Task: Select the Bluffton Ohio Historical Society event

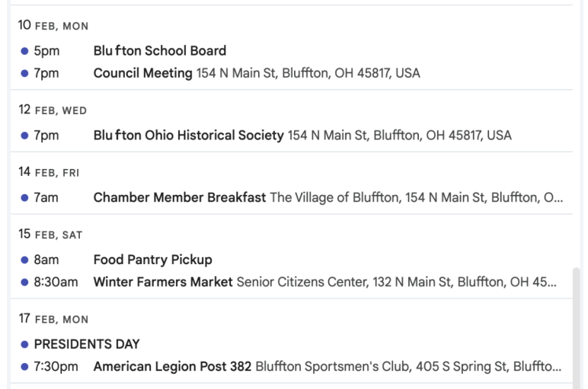Action: (189, 136)
